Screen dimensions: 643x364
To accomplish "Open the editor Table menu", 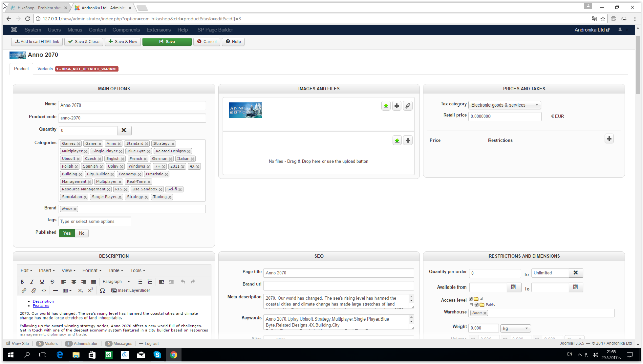I will pyautogui.click(x=116, y=270).
